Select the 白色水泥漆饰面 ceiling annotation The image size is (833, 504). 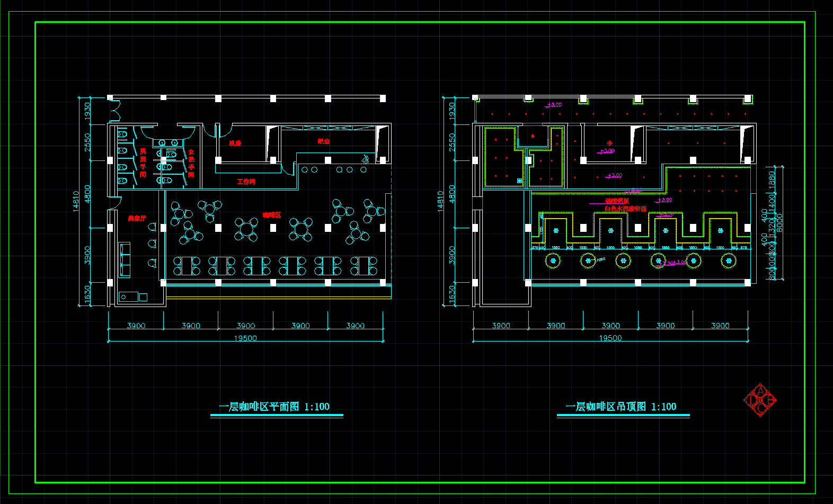click(625, 209)
